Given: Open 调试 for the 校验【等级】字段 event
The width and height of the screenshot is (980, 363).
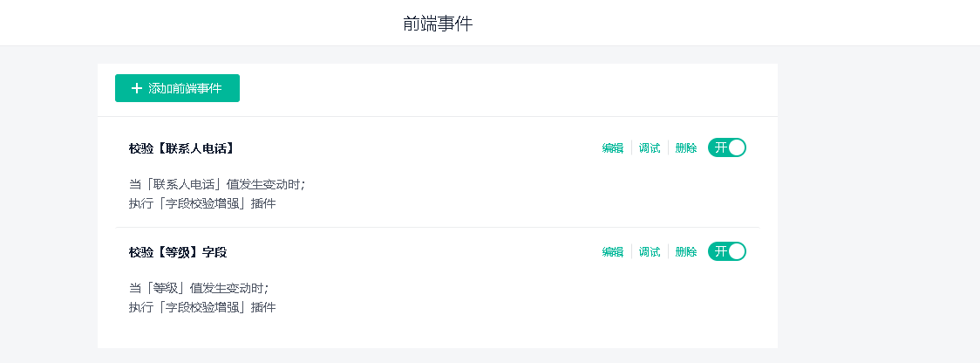Looking at the screenshot, I should pyautogui.click(x=650, y=251).
